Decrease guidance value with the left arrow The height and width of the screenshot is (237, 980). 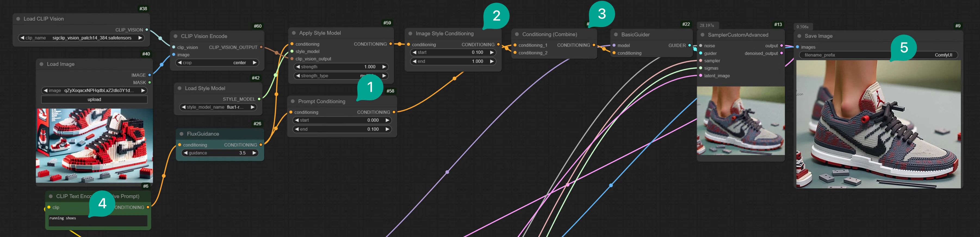tap(185, 153)
